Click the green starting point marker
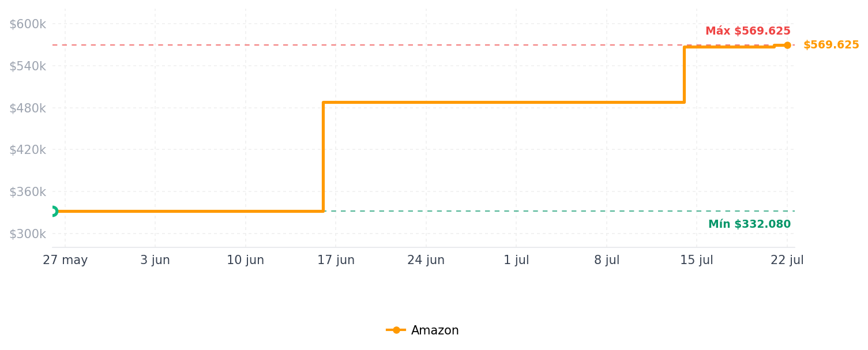This screenshot has height=350, width=868. tap(53, 211)
